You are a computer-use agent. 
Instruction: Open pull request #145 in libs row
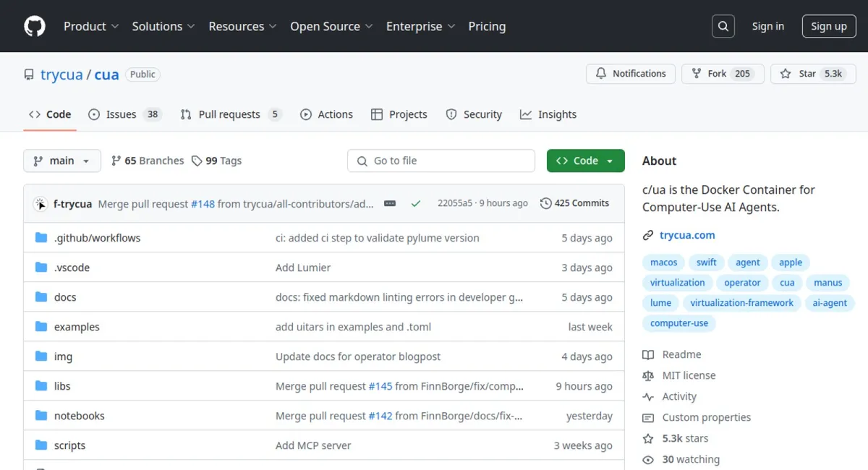pos(380,386)
